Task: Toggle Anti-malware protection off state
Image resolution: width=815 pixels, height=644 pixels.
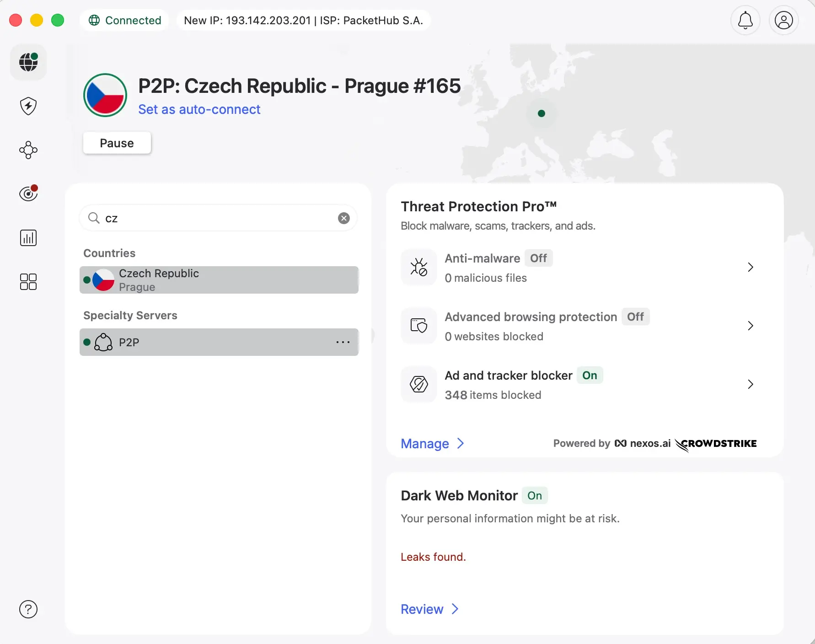Action: [539, 258]
